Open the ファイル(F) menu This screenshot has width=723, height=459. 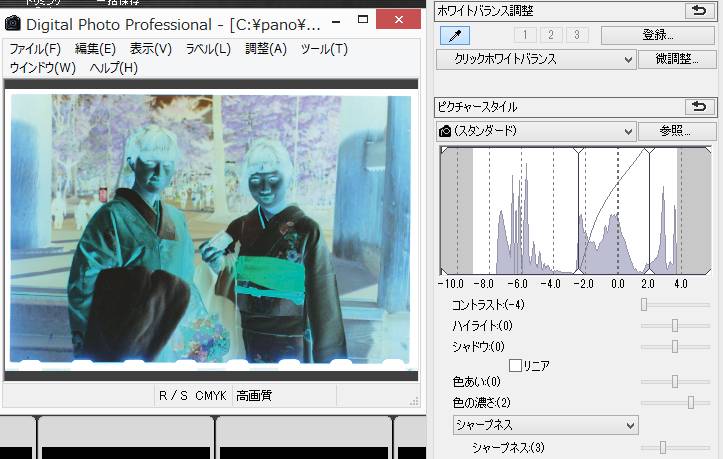click(35, 48)
